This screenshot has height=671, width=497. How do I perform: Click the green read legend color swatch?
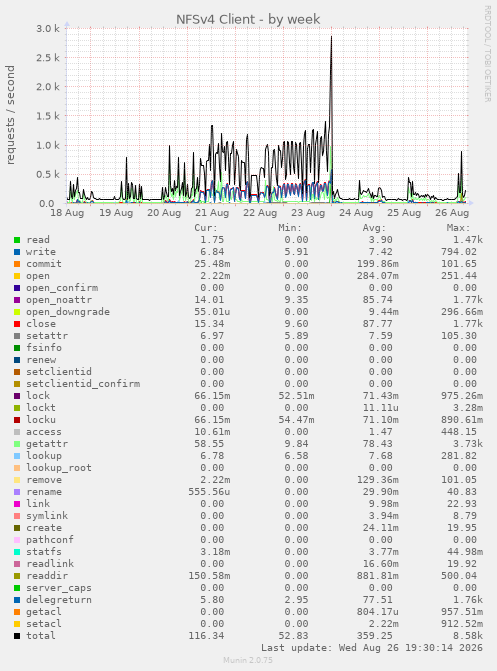tap(17, 240)
